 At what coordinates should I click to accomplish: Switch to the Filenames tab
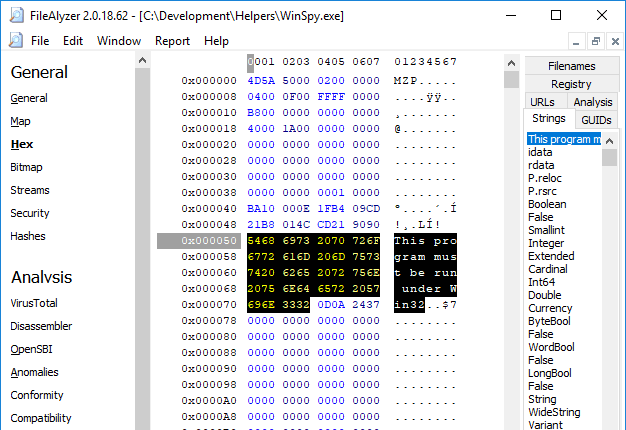click(x=572, y=66)
